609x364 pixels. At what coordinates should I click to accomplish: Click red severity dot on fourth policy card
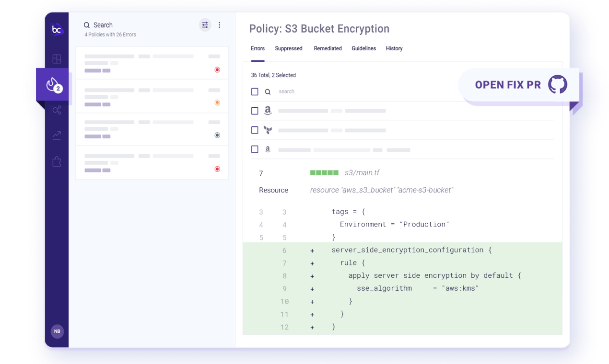[217, 169]
